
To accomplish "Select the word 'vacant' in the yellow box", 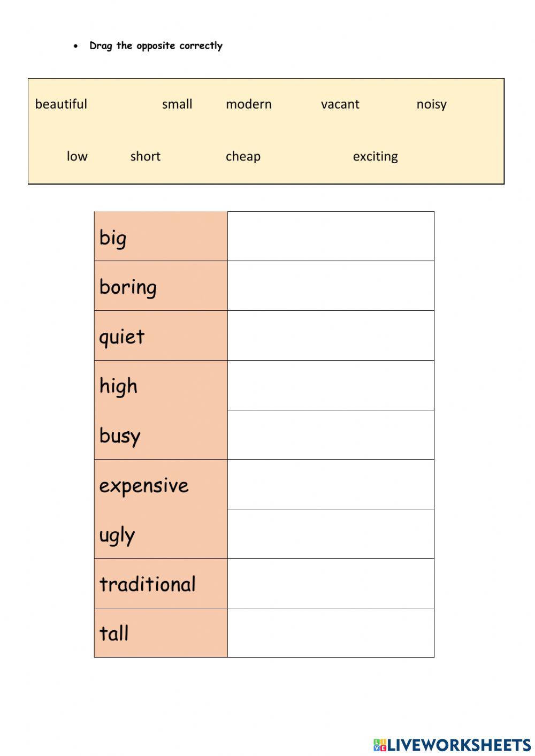I will (x=340, y=104).
